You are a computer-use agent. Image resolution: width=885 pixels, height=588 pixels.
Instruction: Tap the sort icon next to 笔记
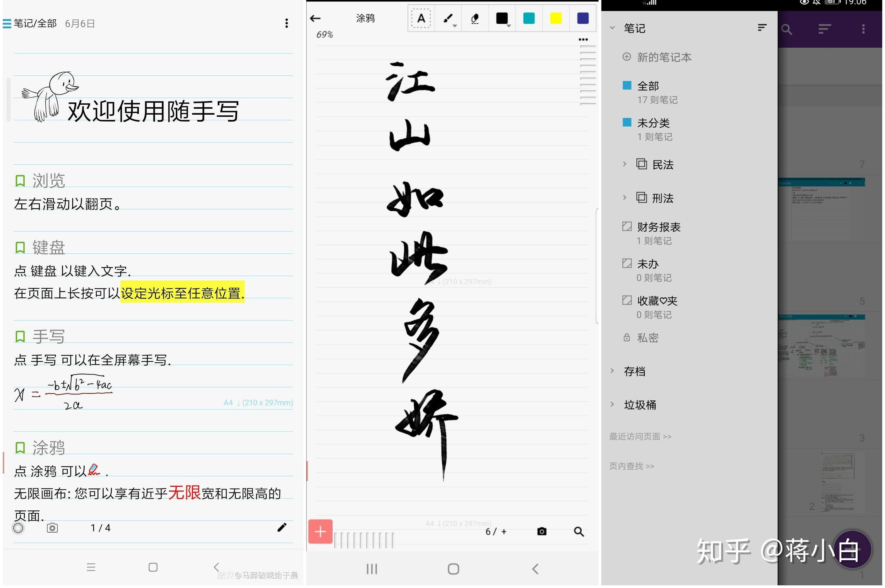pyautogui.click(x=762, y=27)
